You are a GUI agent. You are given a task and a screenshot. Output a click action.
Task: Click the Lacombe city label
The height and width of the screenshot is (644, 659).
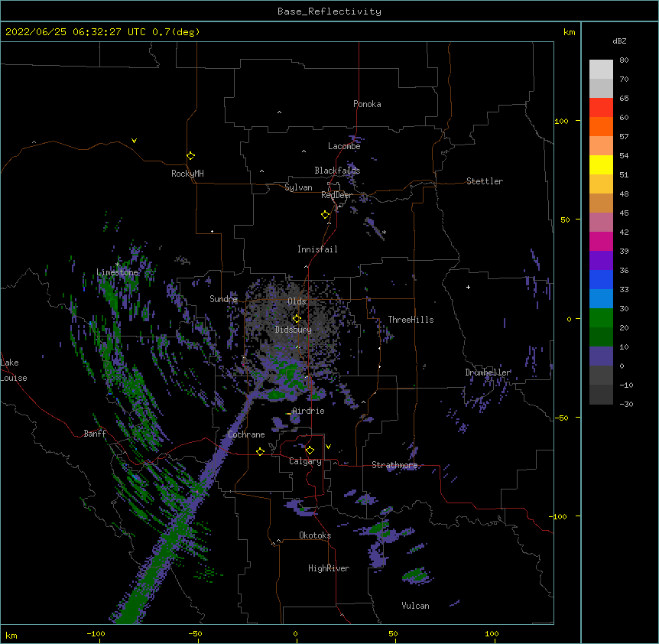[x=344, y=146]
